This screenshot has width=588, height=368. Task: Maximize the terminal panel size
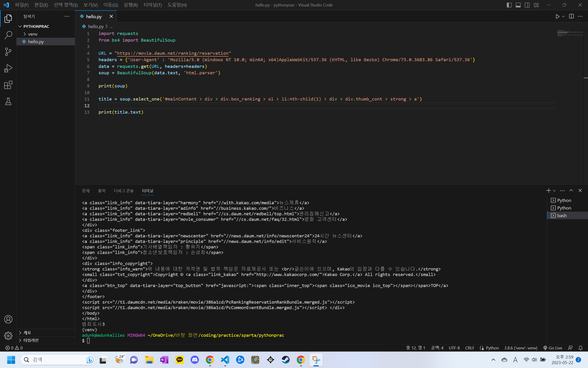571,191
